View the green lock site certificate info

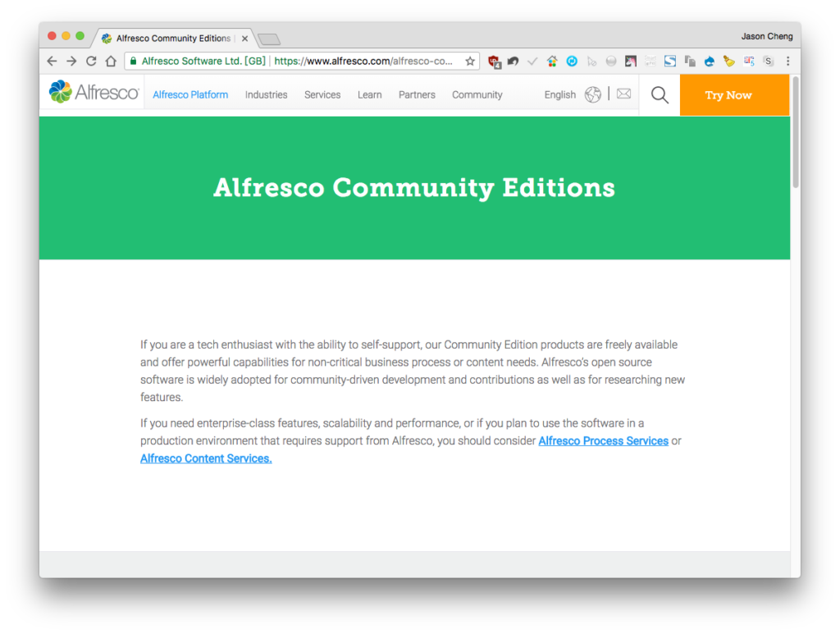point(133,61)
